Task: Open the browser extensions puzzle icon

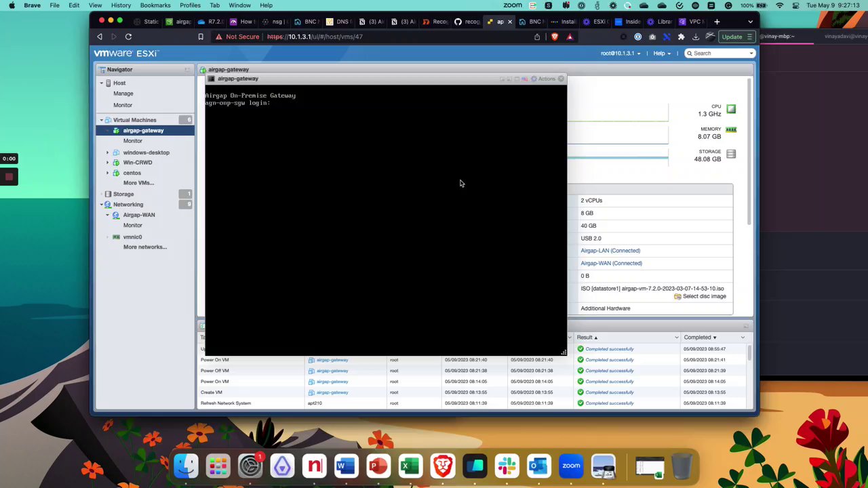Action: click(681, 37)
